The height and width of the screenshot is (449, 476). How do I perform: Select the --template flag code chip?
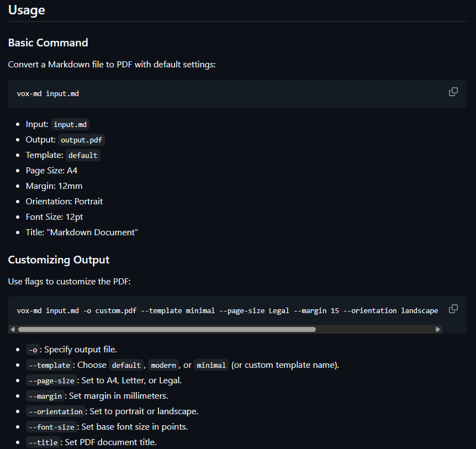tap(49, 365)
